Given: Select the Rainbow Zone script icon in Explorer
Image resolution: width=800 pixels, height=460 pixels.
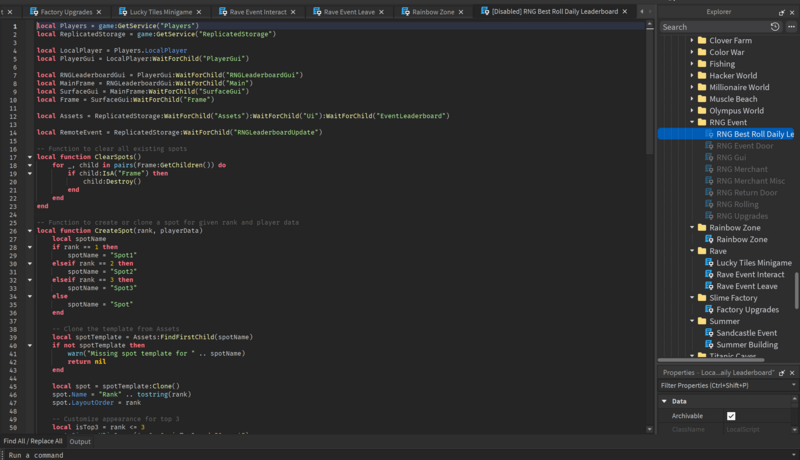Looking at the screenshot, I should [x=709, y=240].
